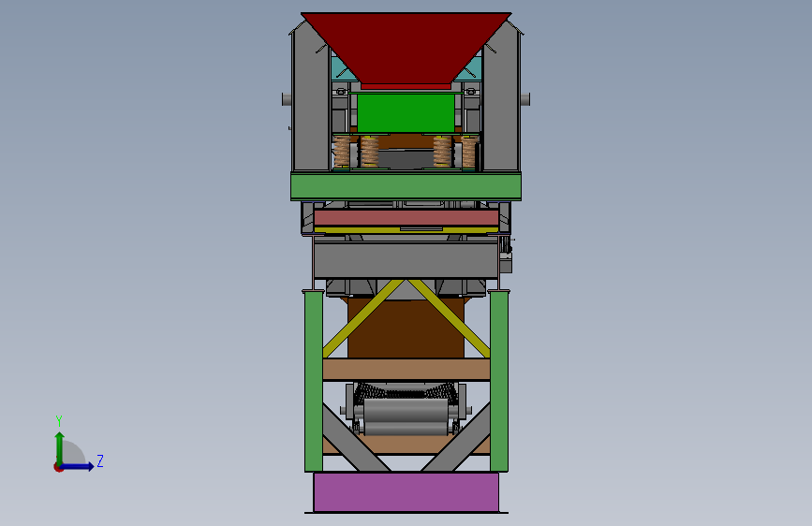The height and width of the screenshot is (526, 812).
Task: Select the right yellow diagonal brace
Action: (450, 319)
